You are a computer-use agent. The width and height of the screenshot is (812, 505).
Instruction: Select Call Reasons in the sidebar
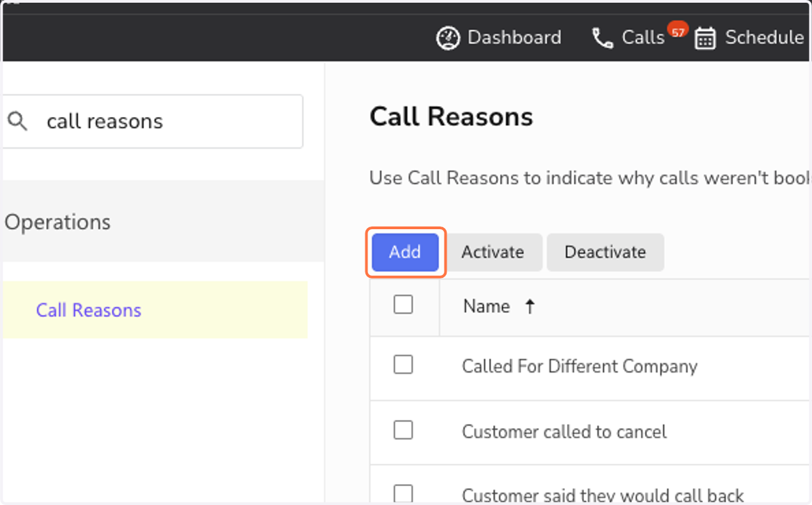pos(89,310)
